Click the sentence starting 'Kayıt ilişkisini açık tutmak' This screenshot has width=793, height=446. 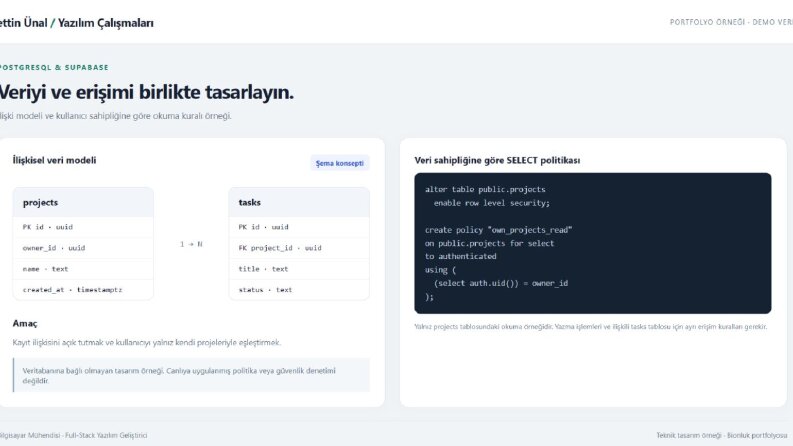(x=147, y=343)
